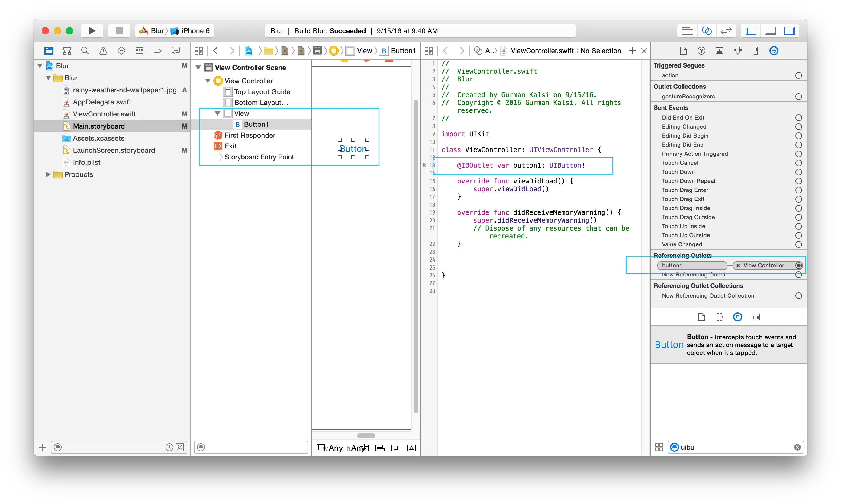Image resolution: width=841 pixels, height=504 pixels.
Task: Click the Stop build button
Action: click(x=119, y=31)
